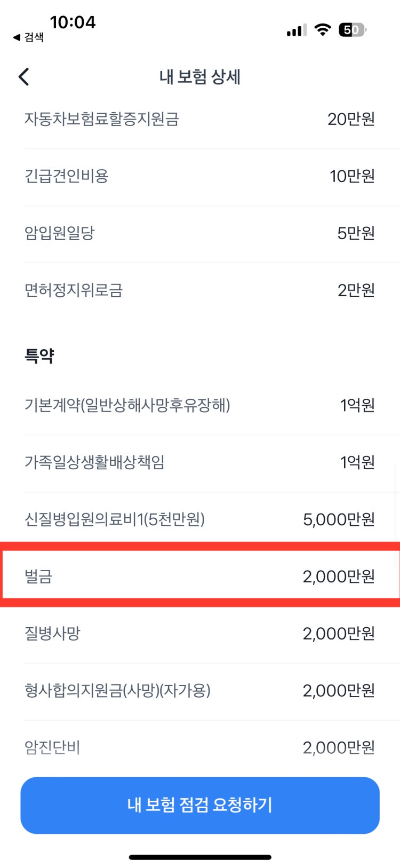Screen dimensions: 400x868
Task: Tap the cellular signal bars icon
Action: coord(297,30)
